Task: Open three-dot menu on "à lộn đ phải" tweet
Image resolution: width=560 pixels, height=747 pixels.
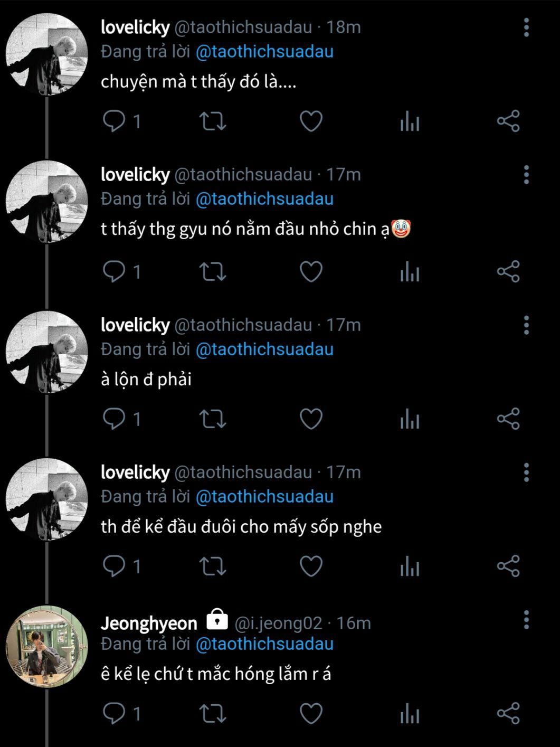Action: [x=526, y=325]
